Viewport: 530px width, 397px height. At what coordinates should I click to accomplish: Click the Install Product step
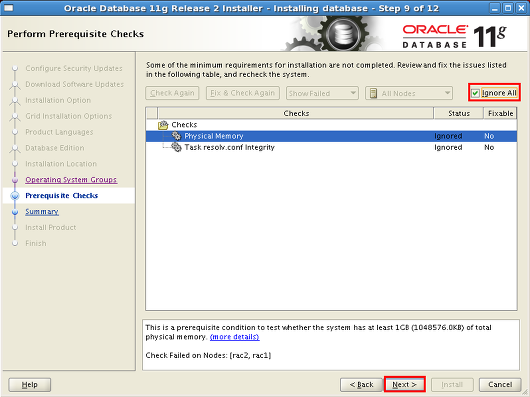pos(51,227)
